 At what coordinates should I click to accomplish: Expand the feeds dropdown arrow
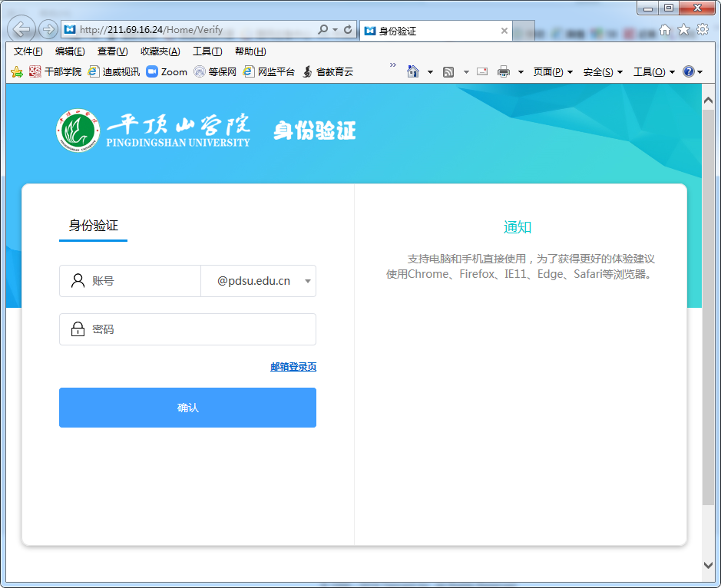click(466, 72)
